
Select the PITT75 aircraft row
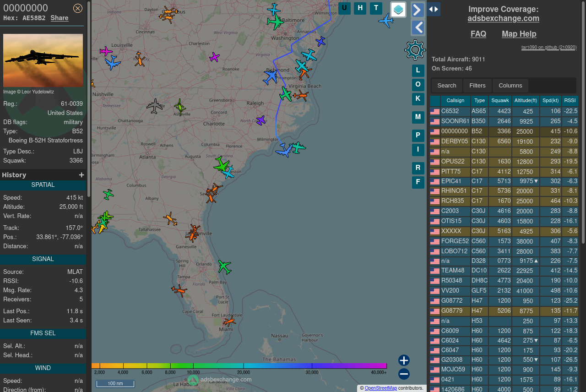(x=504, y=172)
